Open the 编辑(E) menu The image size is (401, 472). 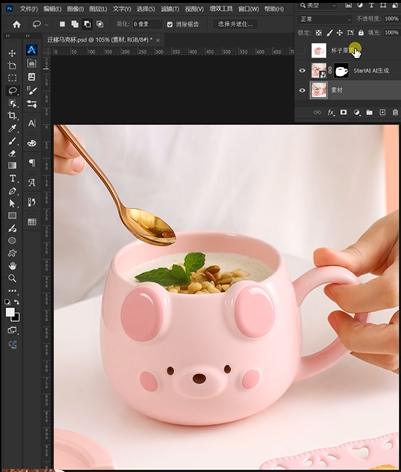click(x=52, y=9)
